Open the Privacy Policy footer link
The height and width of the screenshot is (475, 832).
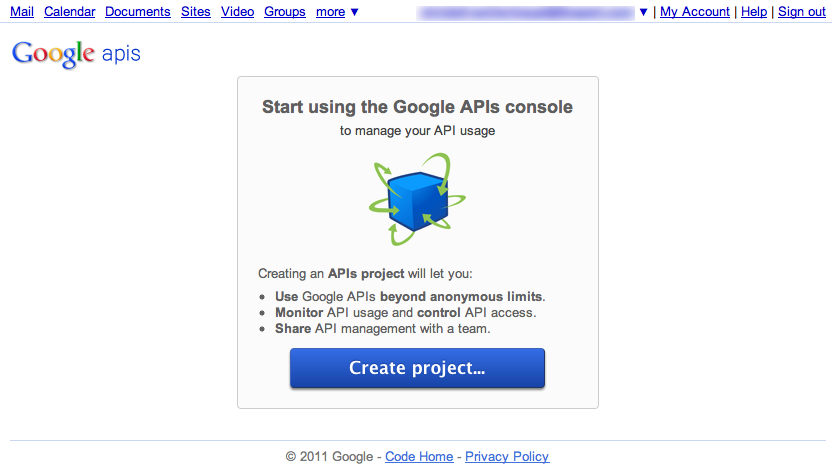(x=507, y=456)
